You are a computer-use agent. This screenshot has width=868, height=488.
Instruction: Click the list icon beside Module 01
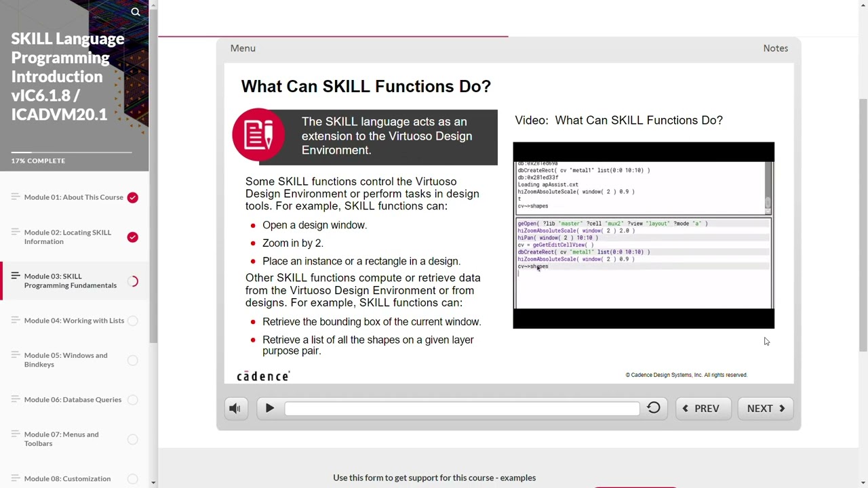15,197
